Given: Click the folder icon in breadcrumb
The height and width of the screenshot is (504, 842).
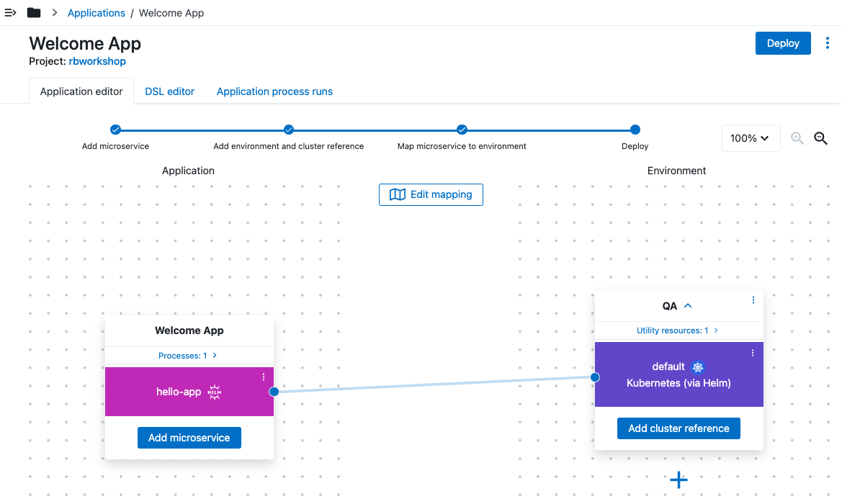Looking at the screenshot, I should pyautogui.click(x=34, y=13).
